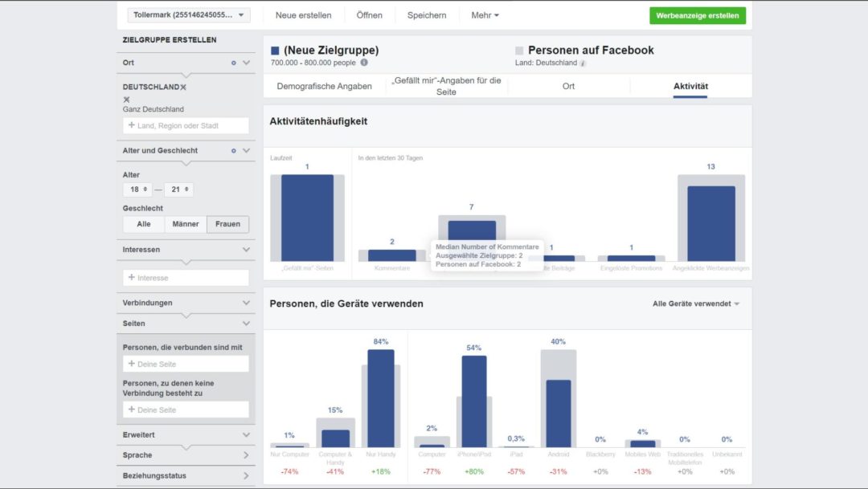Open Alle Geräte verwendet dropdown

click(696, 304)
